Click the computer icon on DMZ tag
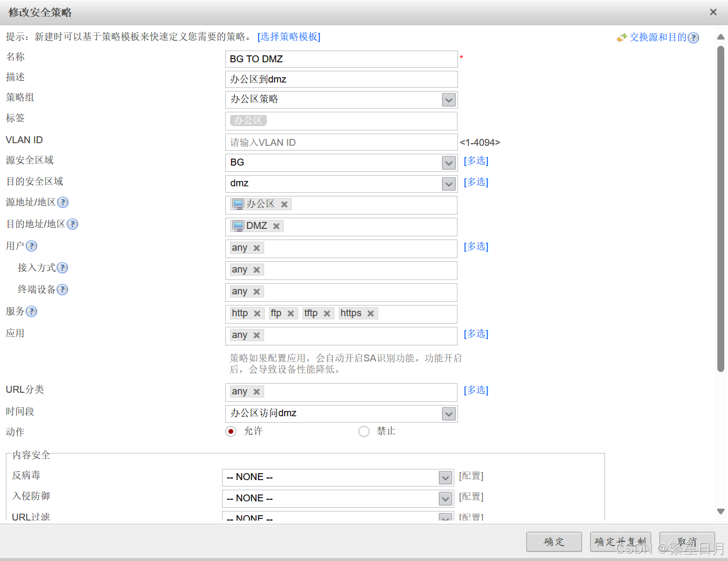This screenshot has height=561, width=728. click(x=238, y=226)
